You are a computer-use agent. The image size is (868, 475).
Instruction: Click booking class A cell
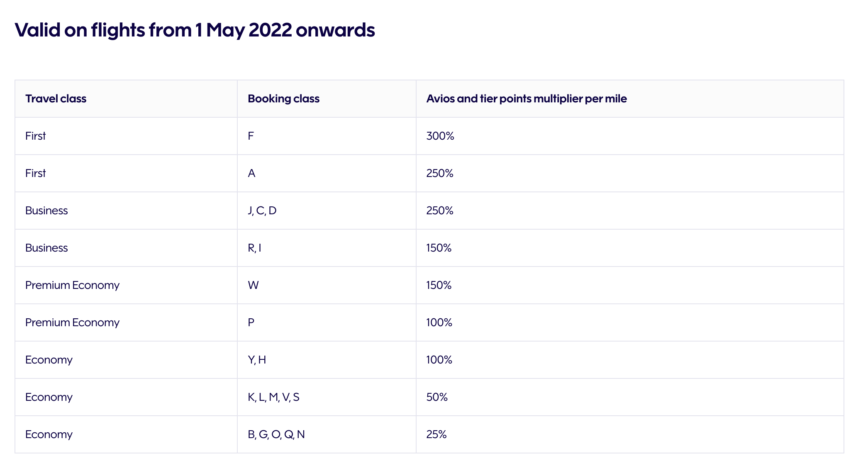point(327,173)
